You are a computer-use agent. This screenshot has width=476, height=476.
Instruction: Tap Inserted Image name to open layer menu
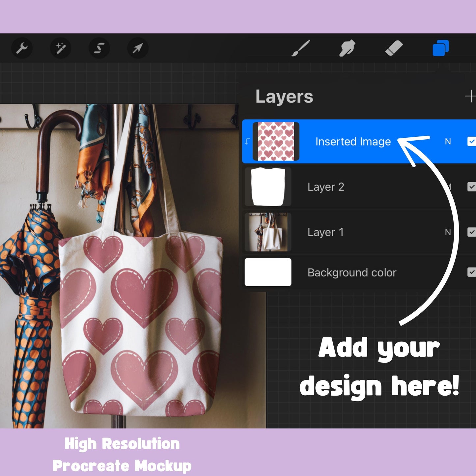click(352, 141)
